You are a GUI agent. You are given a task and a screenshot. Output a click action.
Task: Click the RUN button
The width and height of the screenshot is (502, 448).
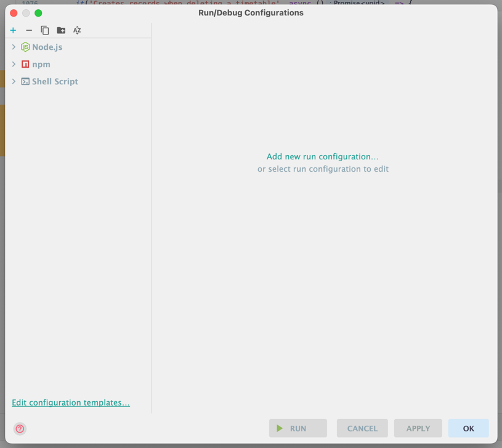coord(298,428)
